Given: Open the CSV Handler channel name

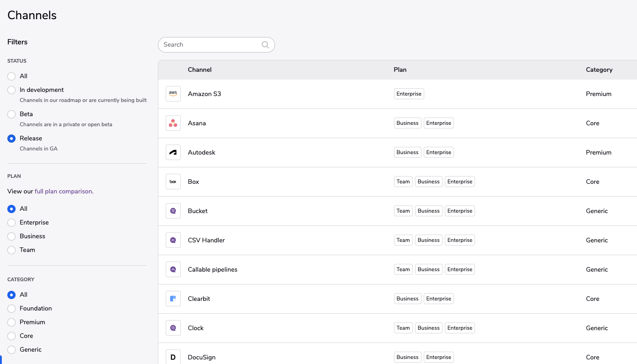Looking at the screenshot, I should [206, 240].
